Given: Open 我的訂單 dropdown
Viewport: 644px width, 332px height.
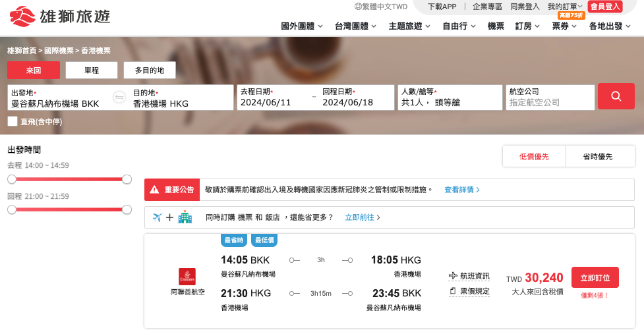Looking at the screenshot, I should [565, 7].
